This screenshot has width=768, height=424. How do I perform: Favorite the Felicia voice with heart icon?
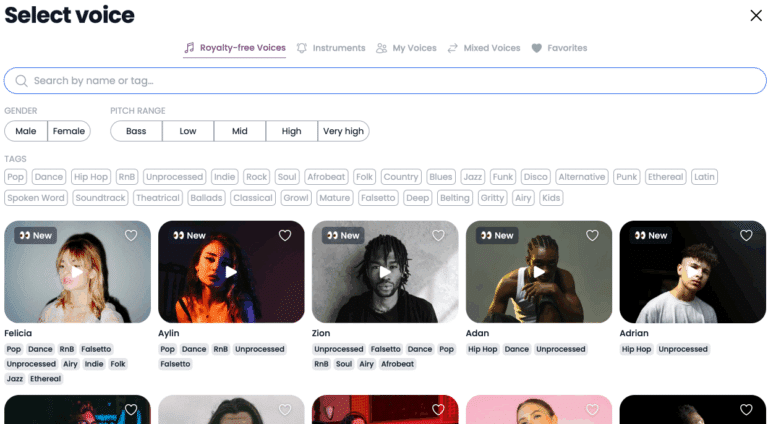[x=131, y=236]
